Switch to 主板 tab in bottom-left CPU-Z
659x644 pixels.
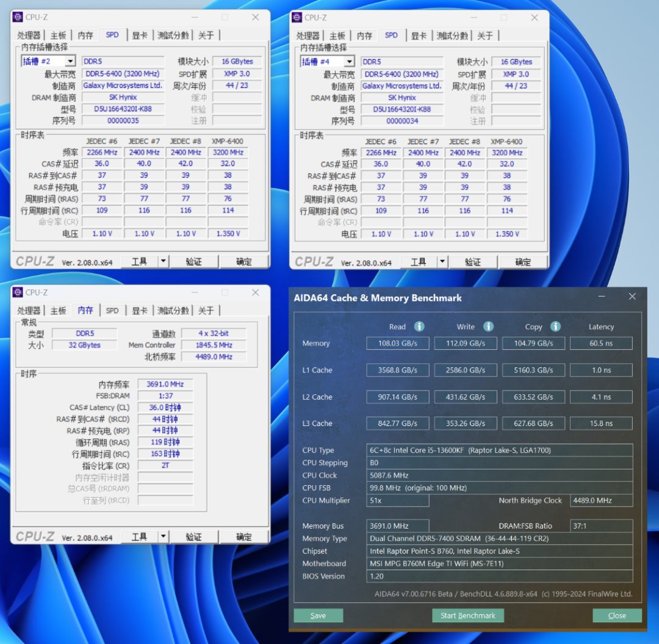pos(58,311)
